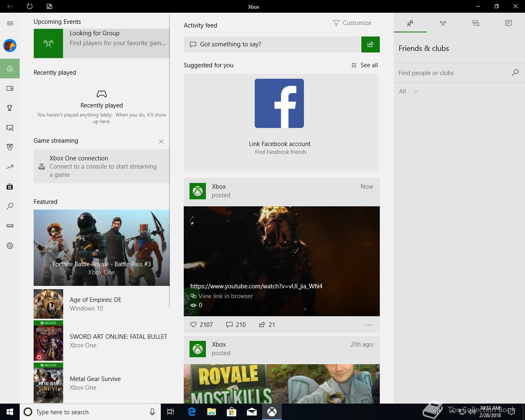Click See all suggestions

coord(365,65)
